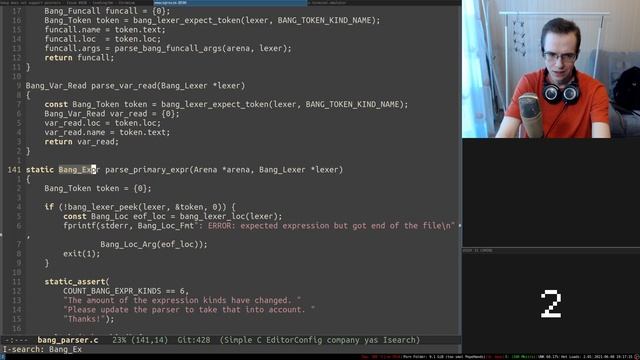Click the large number 2 counter panel

(x=551, y=304)
